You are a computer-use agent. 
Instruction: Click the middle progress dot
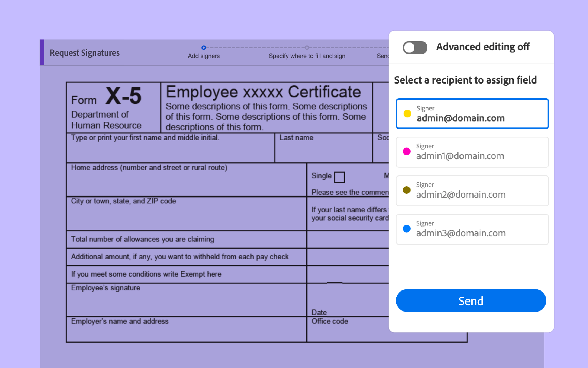[307, 47]
